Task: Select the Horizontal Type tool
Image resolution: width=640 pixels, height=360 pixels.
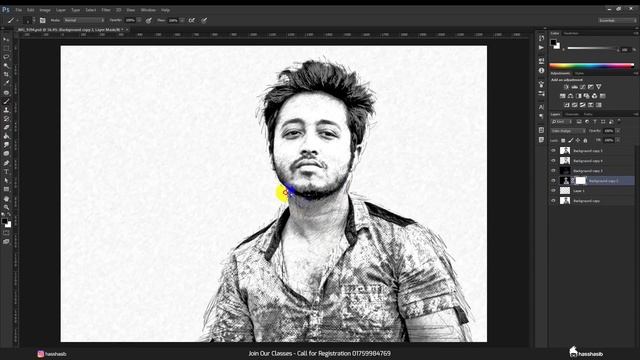Action: pyautogui.click(x=6, y=172)
